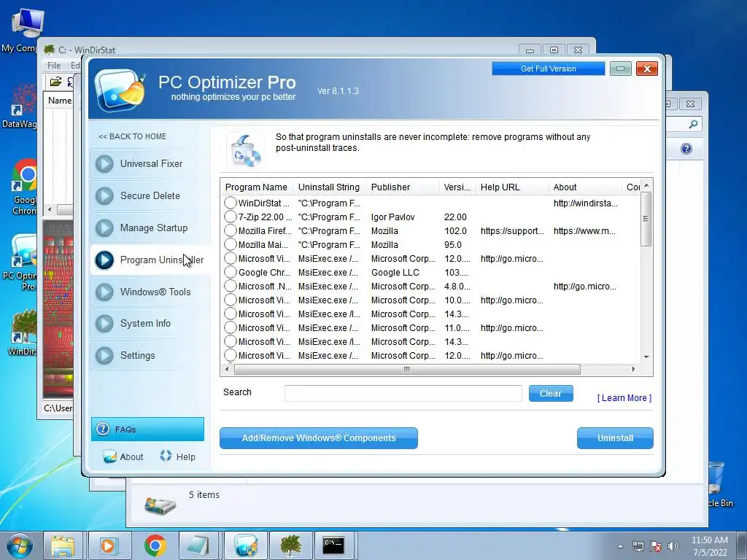Select the 7-Zip 22.00 radio button
747x560 pixels.
point(231,217)
